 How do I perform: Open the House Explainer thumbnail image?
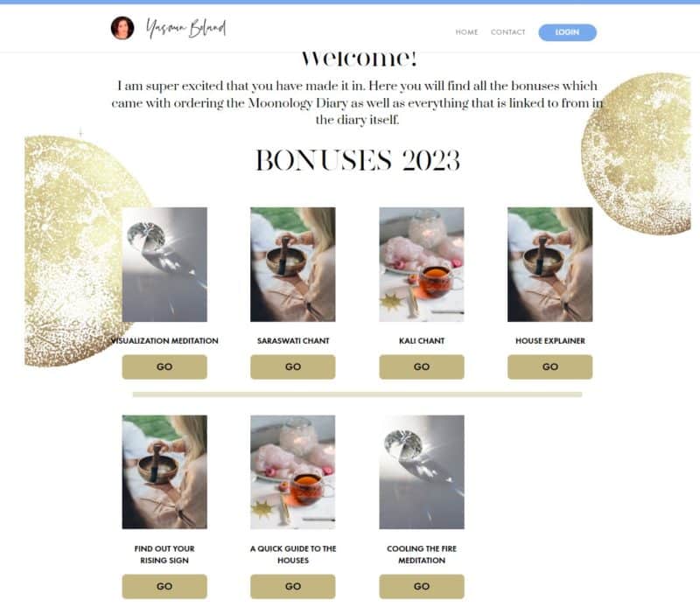[550, 264]
